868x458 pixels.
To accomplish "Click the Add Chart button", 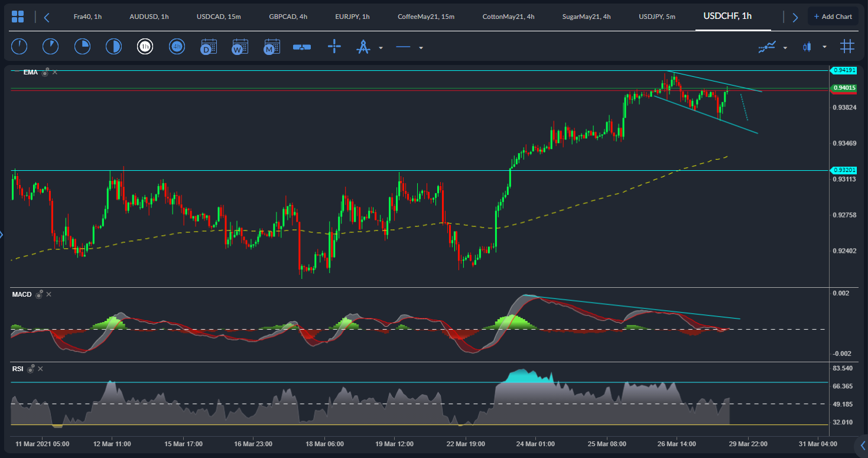I will point(833,17).
